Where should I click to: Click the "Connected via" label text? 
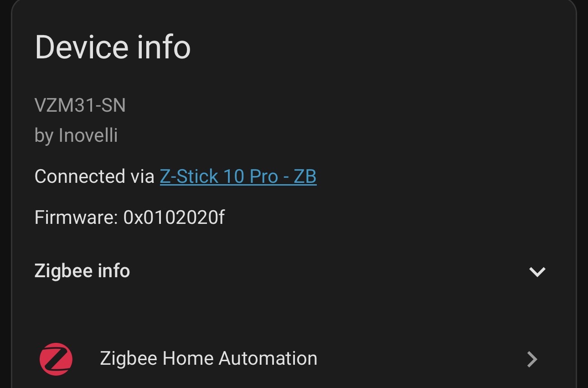tap(94, 176)
